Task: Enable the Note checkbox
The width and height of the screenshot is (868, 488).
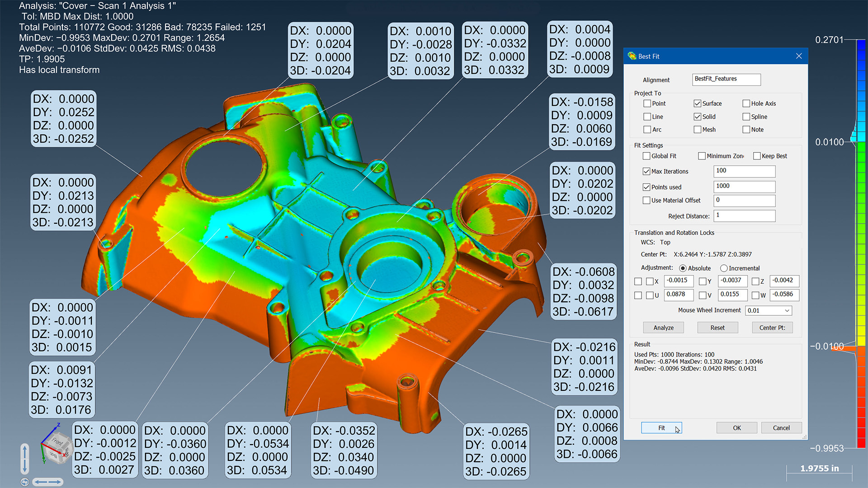Action: click(x=746, y=130)
